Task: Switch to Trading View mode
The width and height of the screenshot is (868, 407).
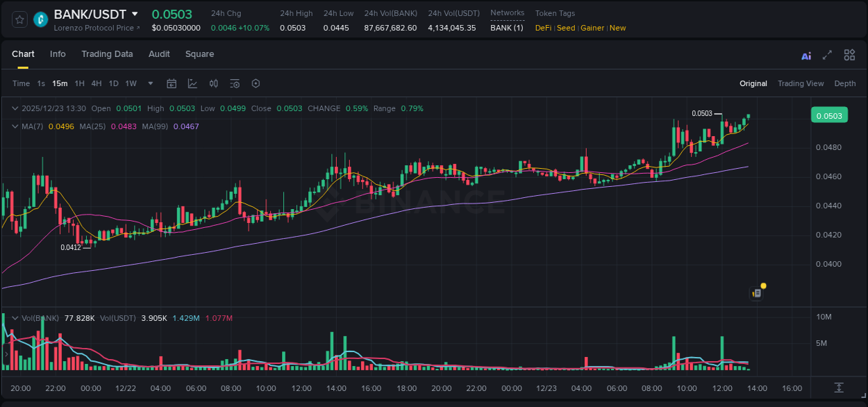Action: [801, 83]
